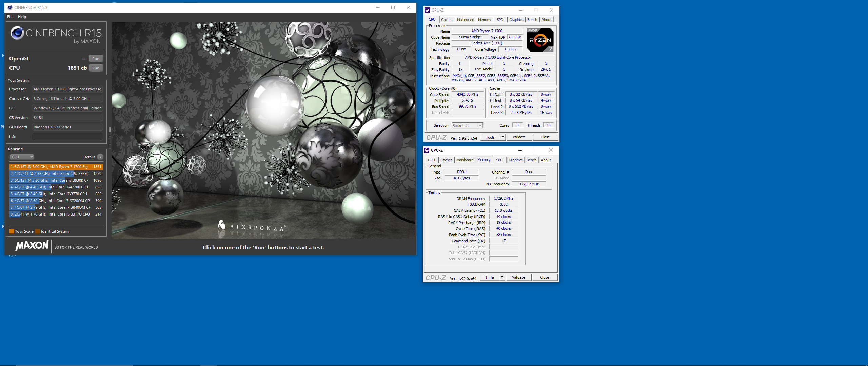Screen dimensions: 868x366
Task: Open About tab in bottom CPU-Z
Action: pyautogui.click(x=546, y=160)
